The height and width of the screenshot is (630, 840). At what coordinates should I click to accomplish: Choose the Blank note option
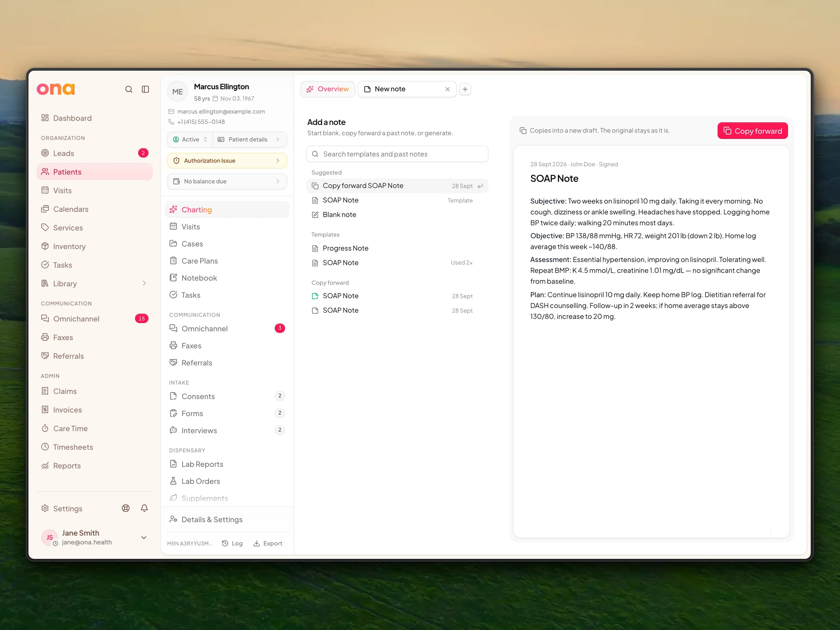click(x=397, y=215)
